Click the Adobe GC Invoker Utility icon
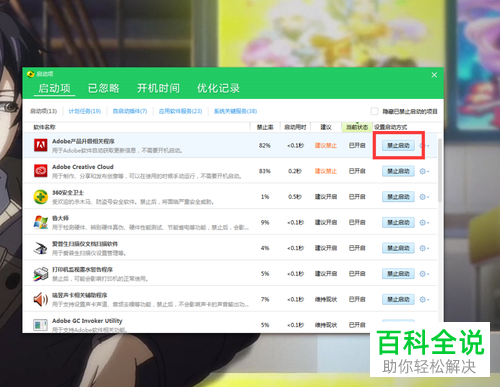Screen dimensions: 500x387 [x=41, y=325]
